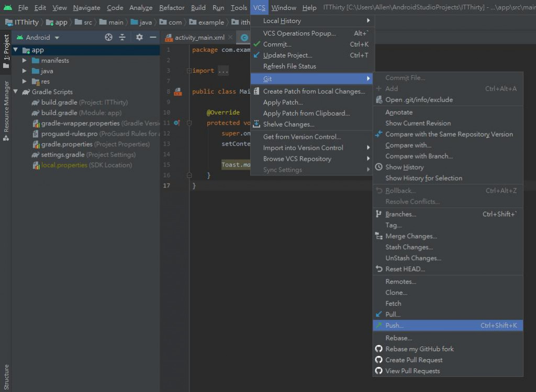Open the Refactor menu

click(172, 7)
